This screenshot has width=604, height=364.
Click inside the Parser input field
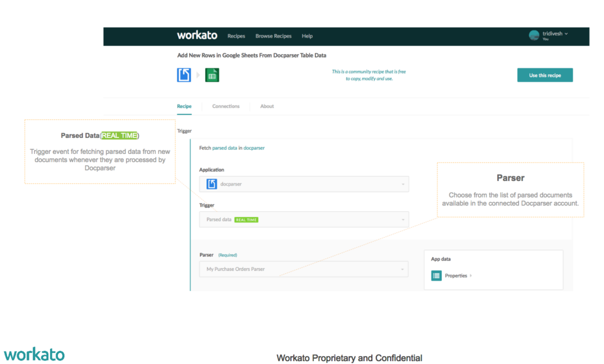[x=295, y=269]
